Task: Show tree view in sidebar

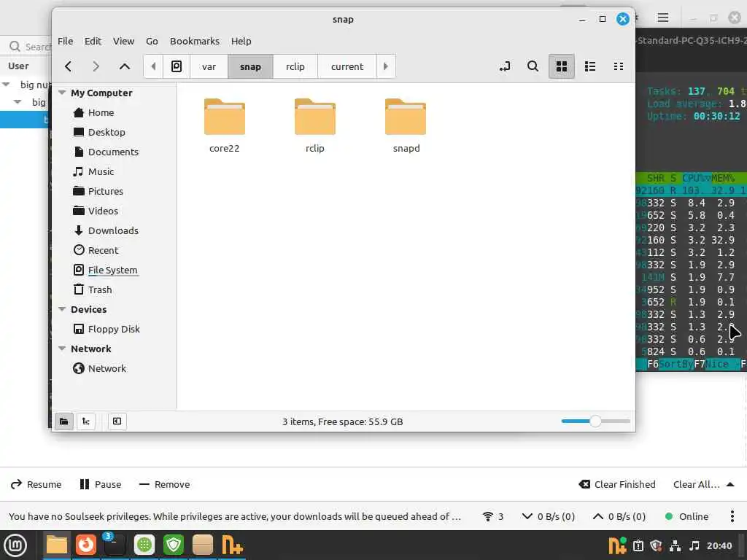Action: tap(86, 421)
